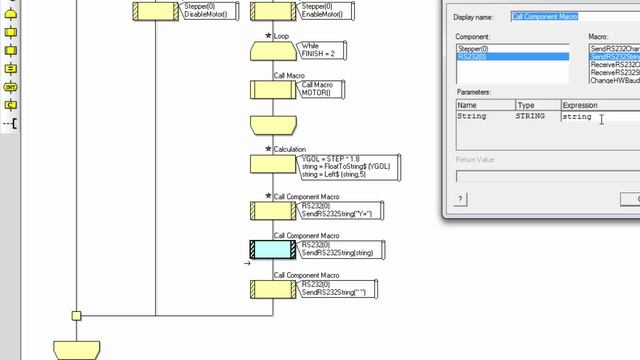The height and width of the screenshot is (360, 640).
Task: Select the SendRS232String("Y=") block
Action: (273, 211)
